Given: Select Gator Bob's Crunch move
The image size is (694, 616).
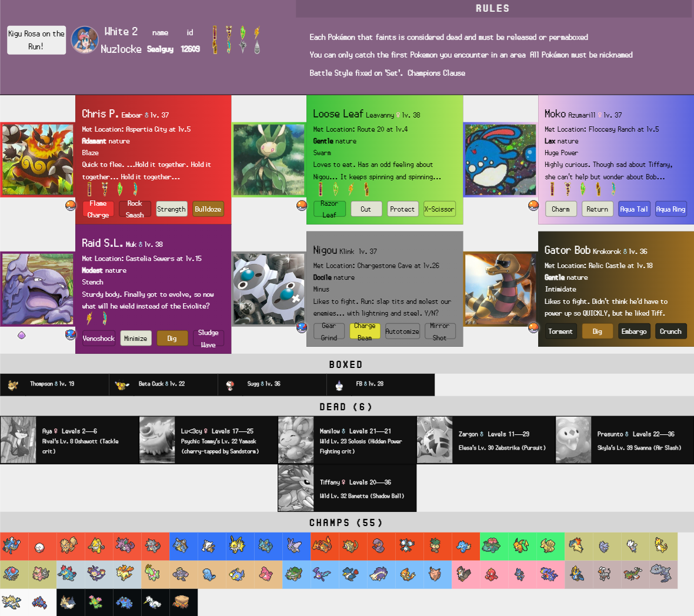Looking at the screenshot, I should [670, 331].
